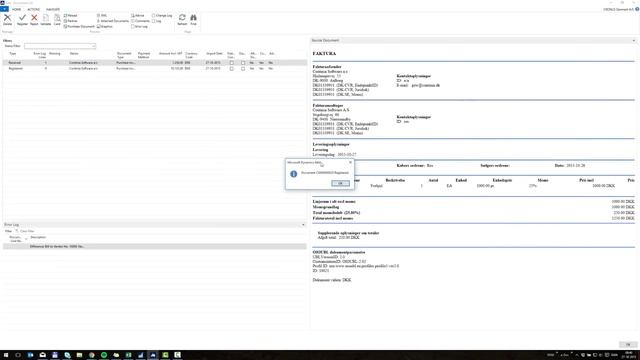Screen dimensions: 640x360
Task: Open the Status Filter dropdown field
Action: (60, 46)
